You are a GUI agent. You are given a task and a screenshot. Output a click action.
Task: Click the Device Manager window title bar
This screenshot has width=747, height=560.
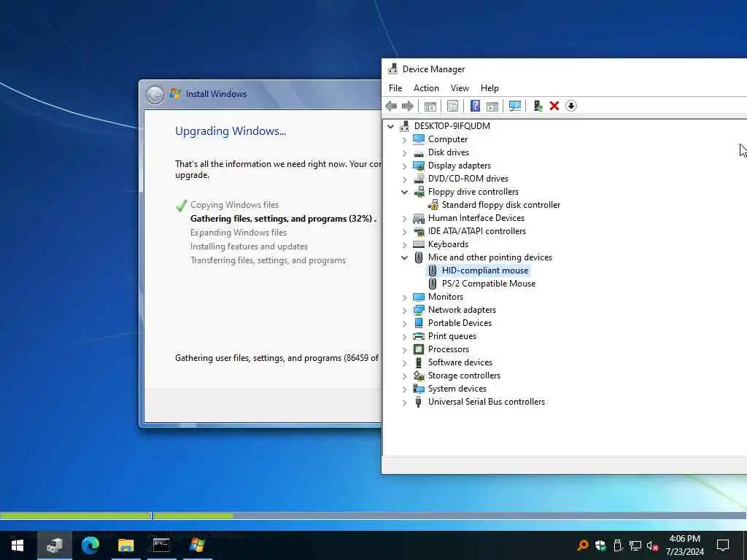click(564, 69)
